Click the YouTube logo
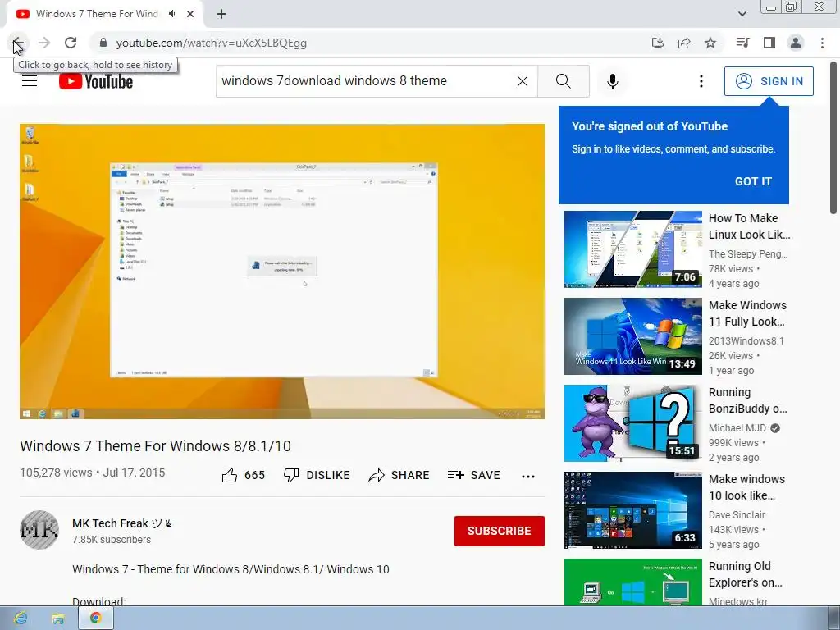Viewport: 840px width, 630px height. [x=96, y=81]
